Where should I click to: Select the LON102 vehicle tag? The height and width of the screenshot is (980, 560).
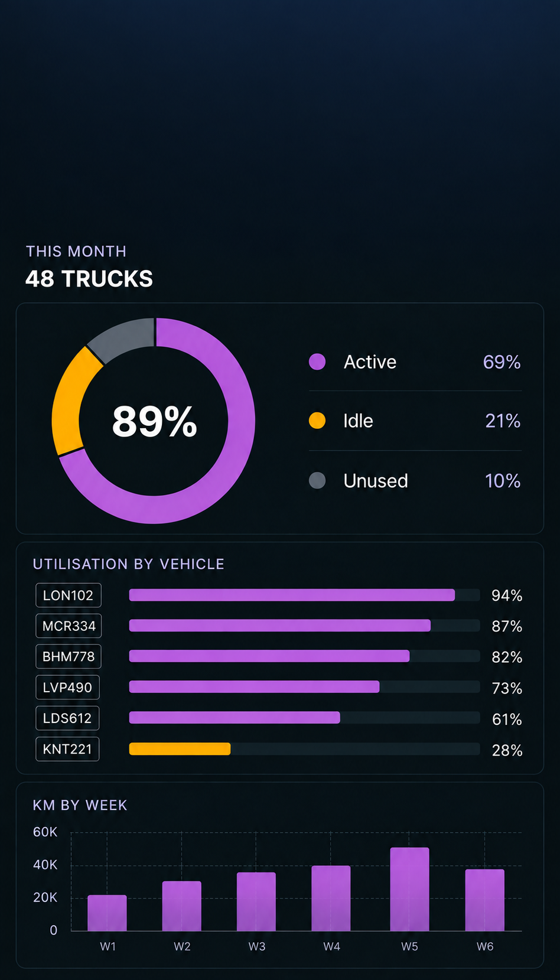(69, 595)
